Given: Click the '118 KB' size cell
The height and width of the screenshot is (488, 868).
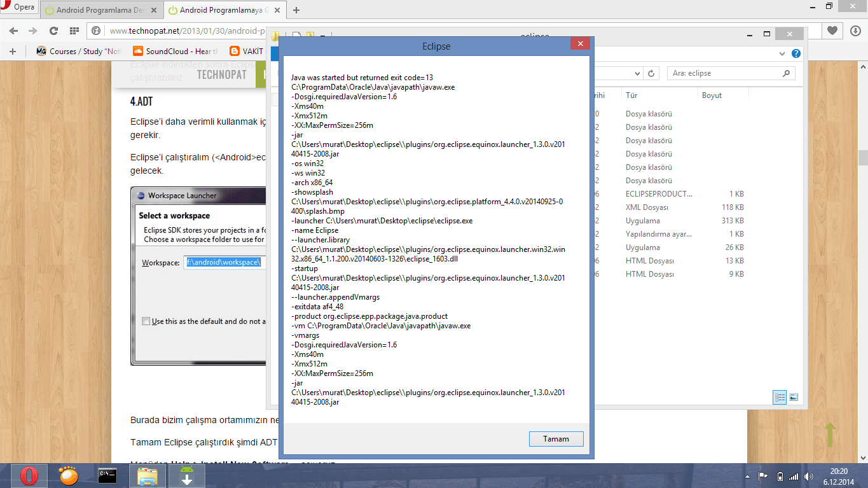Looking at the screenshot, I should coord(733,207).
